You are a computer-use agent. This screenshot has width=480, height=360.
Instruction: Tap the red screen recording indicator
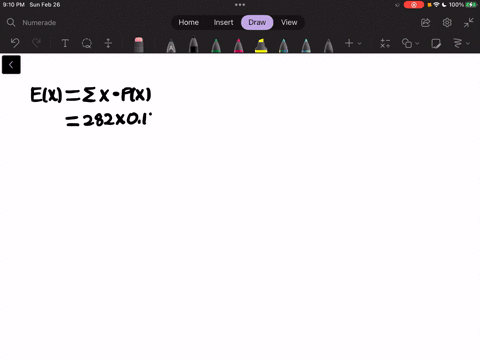(x=414, y=5)
